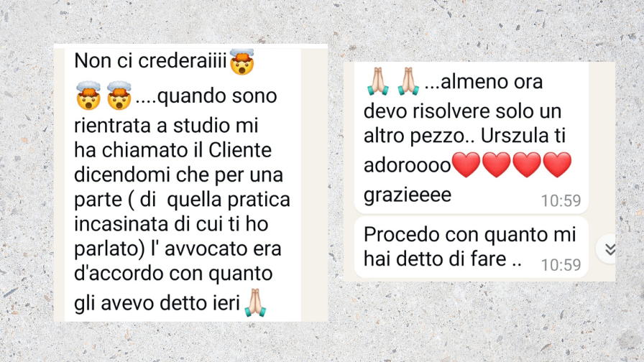Viewport: 644px width, 362px height.
Task: Click the second red heart emoji
Action: click(x=497, y=165)
